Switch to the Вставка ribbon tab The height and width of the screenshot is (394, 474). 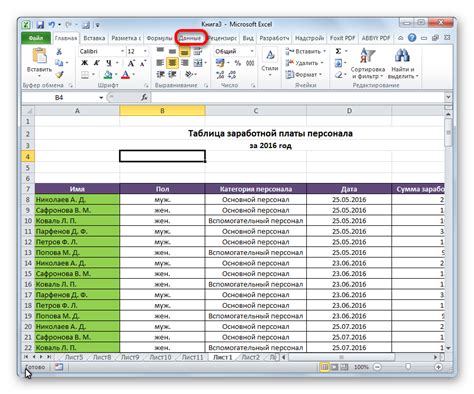pyautogui.click(x=94, y=38)
